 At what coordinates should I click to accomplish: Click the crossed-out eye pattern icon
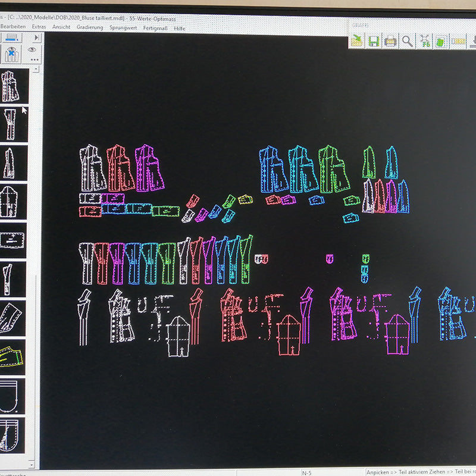click(x=10, y=54)
